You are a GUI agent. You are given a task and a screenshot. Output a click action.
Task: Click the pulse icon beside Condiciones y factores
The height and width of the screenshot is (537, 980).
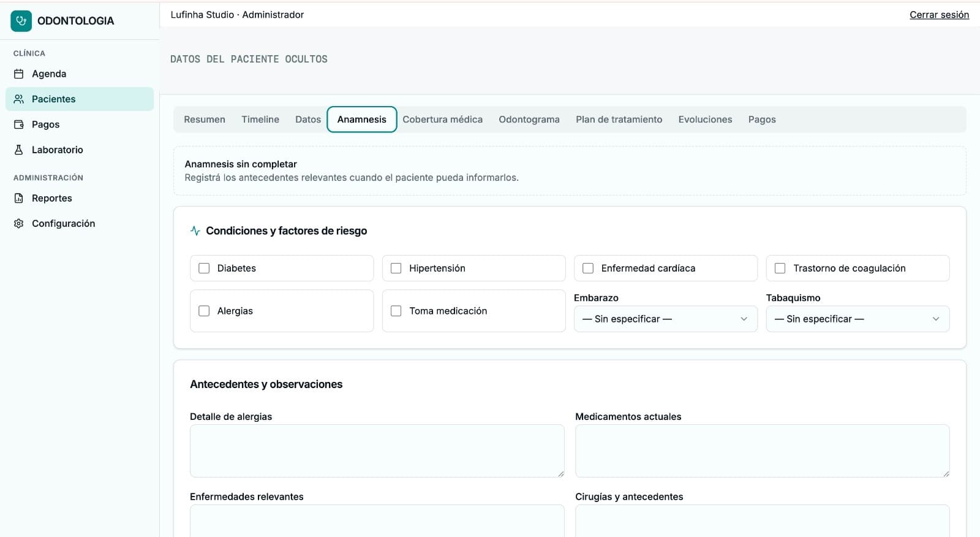[195, 231]
